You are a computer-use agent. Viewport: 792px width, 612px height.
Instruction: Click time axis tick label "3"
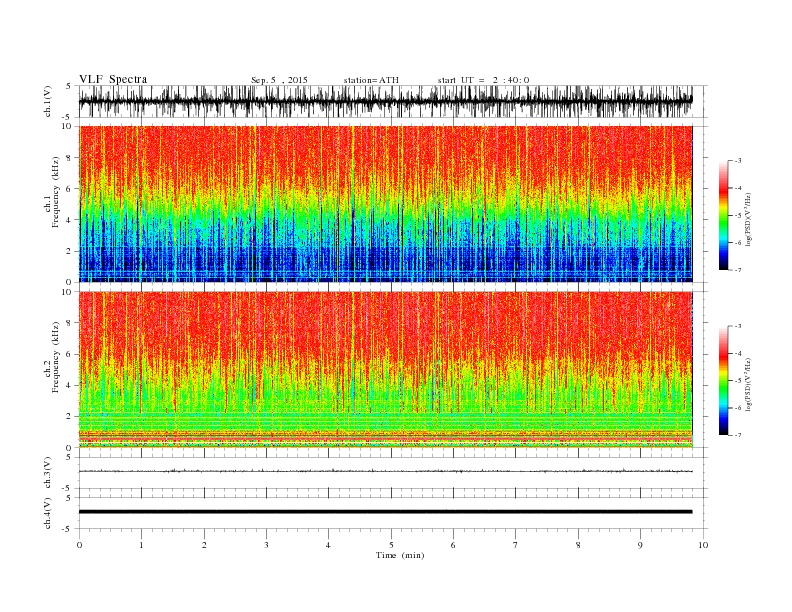pyautogui.click(x=266, y=545)
